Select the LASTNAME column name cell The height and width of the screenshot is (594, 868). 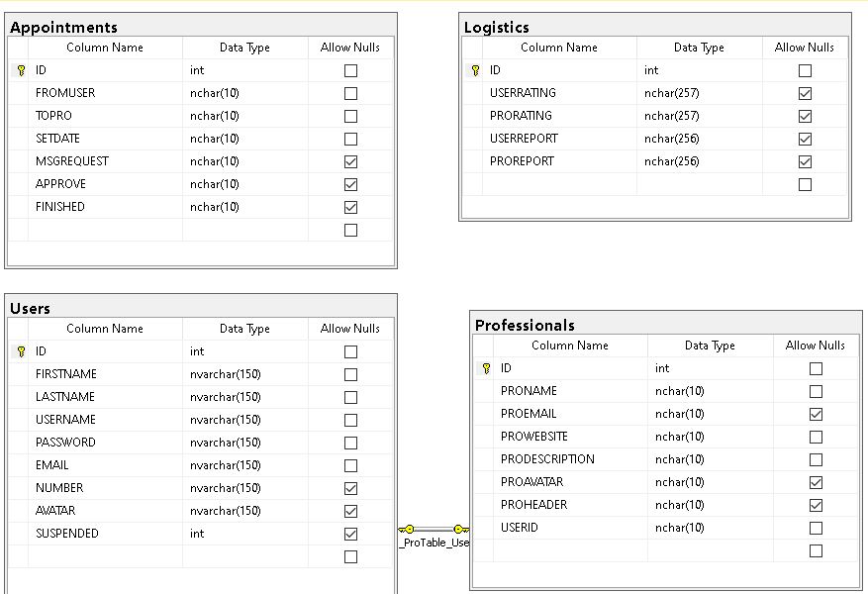tap(105, 397)
